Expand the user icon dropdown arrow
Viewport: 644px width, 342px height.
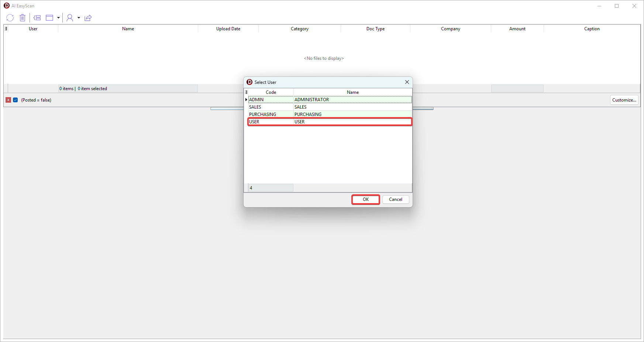click(x=79, y=18)
